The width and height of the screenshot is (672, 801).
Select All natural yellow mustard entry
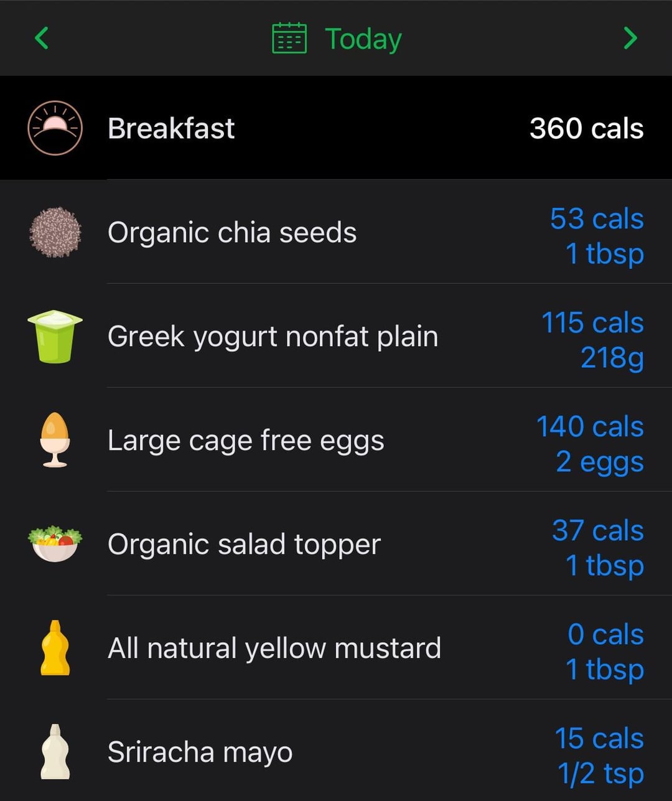pyautogui.click(x=336, y=647)
